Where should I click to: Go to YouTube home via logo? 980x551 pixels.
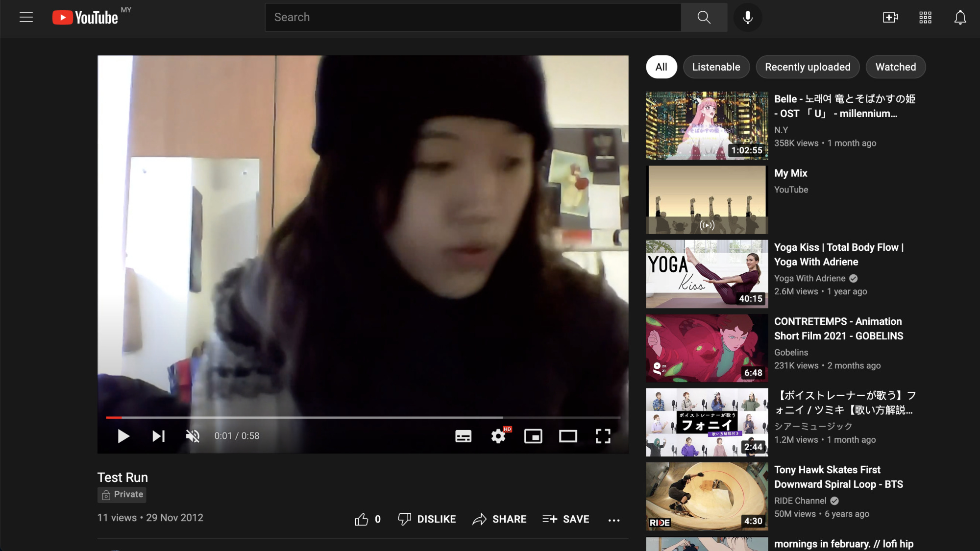85,18
